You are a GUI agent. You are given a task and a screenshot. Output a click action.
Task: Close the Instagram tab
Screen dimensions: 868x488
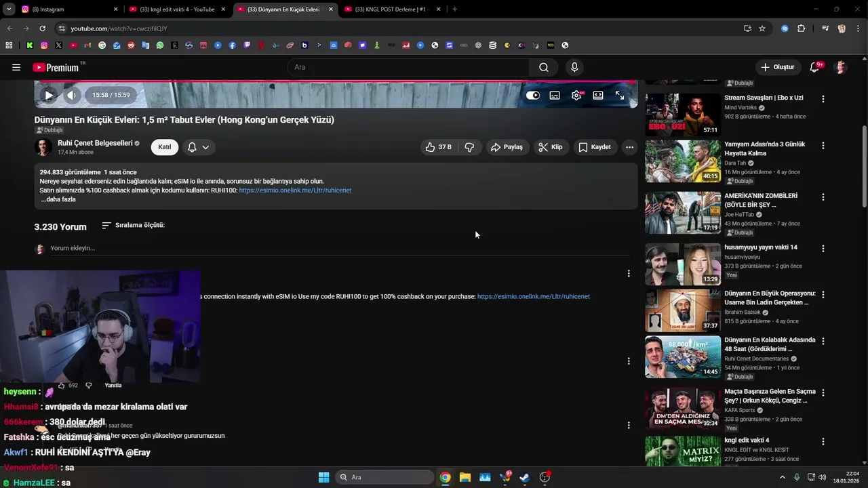115,9
